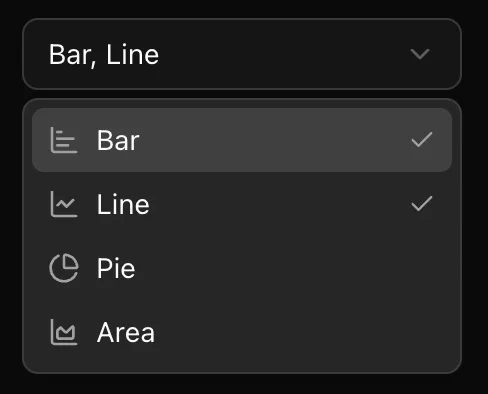This screenshot has width=488, height=394.
Task: Click the bar chart icon
Action: pos(64,140)
